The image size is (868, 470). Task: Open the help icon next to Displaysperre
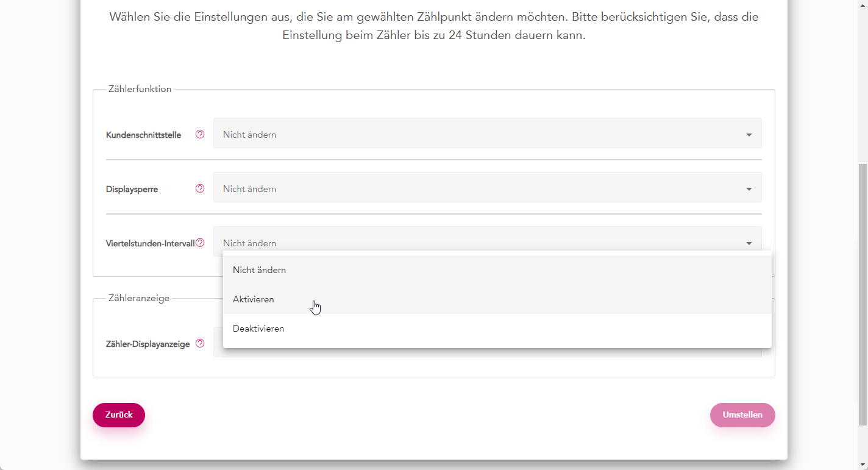tap(200, 189)
